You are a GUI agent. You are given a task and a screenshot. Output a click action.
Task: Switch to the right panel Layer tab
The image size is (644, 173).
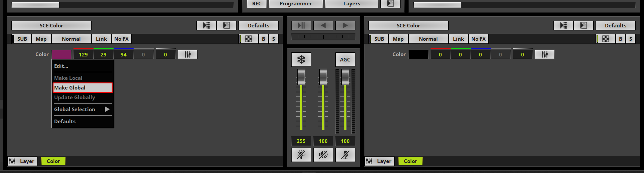[379, 161]
